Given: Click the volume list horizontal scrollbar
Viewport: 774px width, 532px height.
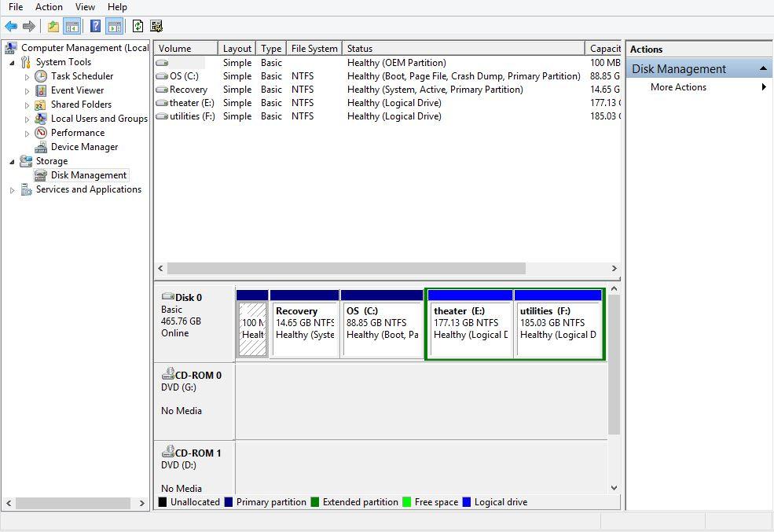Looking at the screenshot, I should [346, 268].
